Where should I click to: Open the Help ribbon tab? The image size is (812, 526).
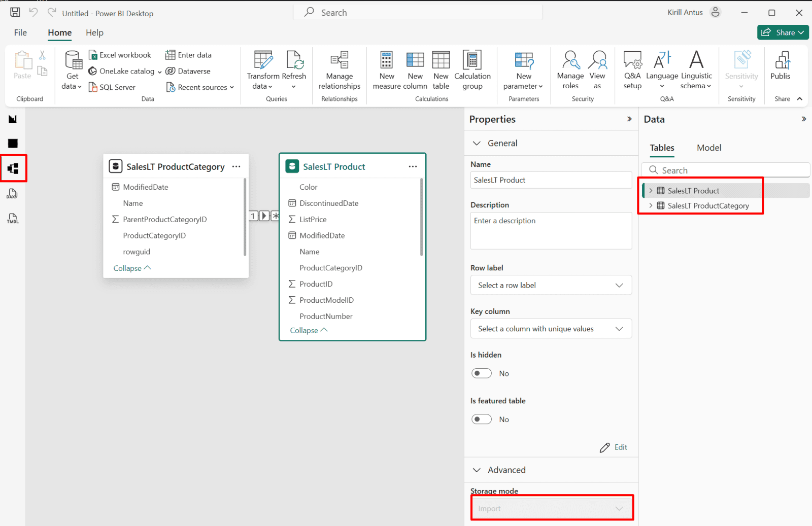94,32
